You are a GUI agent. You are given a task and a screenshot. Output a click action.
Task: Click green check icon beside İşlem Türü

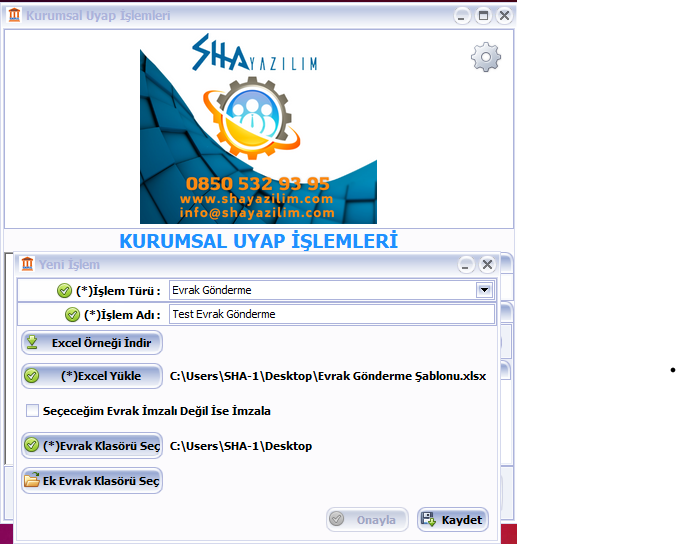(x=64, y=291)
